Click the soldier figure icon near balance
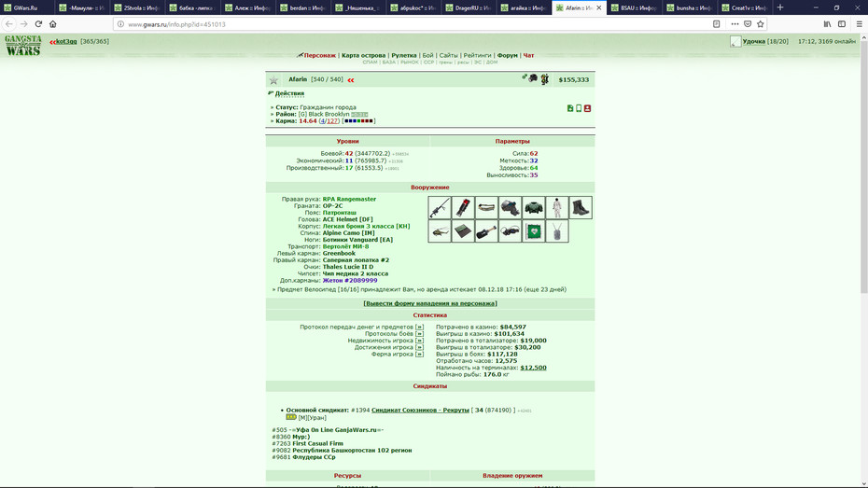868x488 pixels. (545, 79)
